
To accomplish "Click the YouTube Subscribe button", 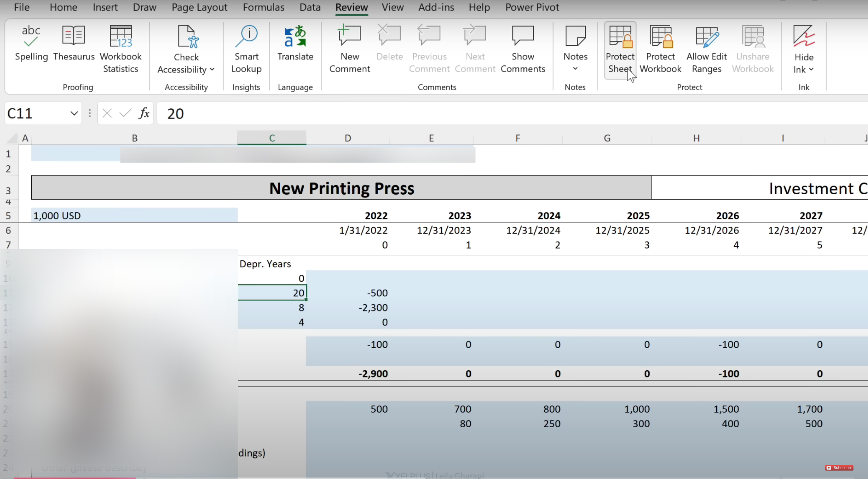I will (x=839, y=467).
